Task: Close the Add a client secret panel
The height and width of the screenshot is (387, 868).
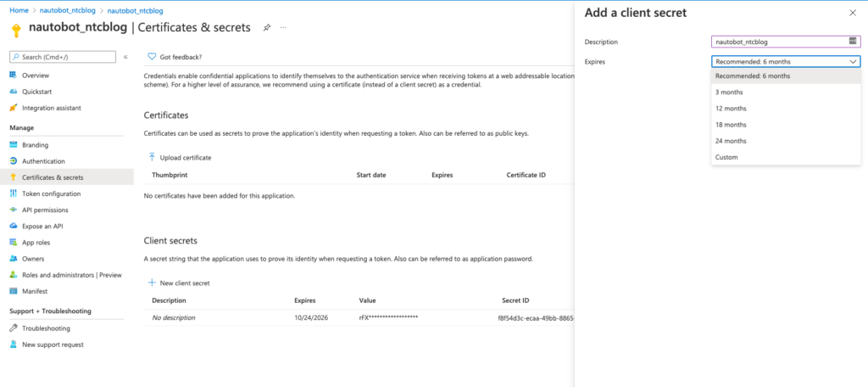Action: (x=853, y=13)
